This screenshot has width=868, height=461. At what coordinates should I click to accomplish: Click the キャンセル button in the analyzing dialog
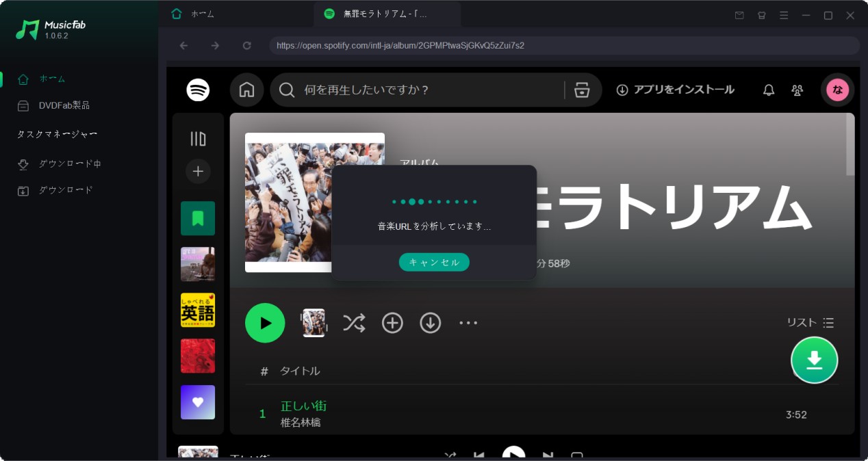[x=433, y=262]
